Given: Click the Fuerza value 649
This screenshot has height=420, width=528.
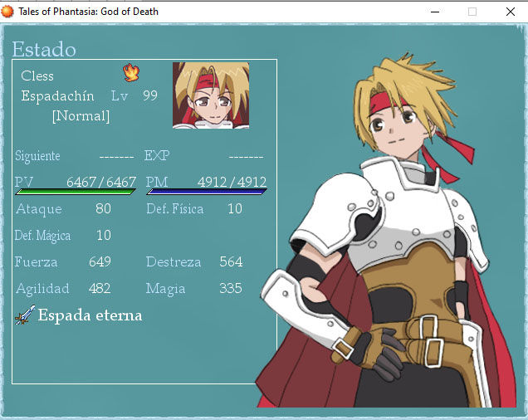Looking at the screenshot, I should 100,261.
